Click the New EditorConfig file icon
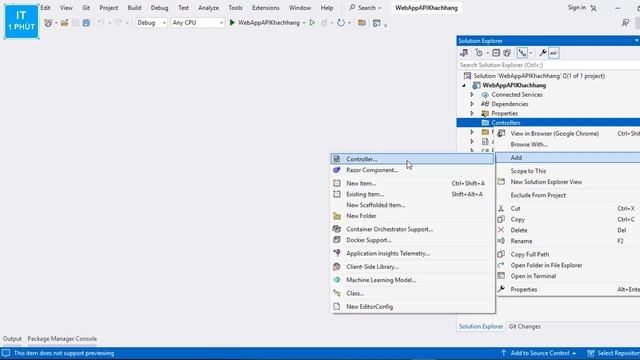The width and height of the screenshot is (640, 360). (x=337, y=307)
